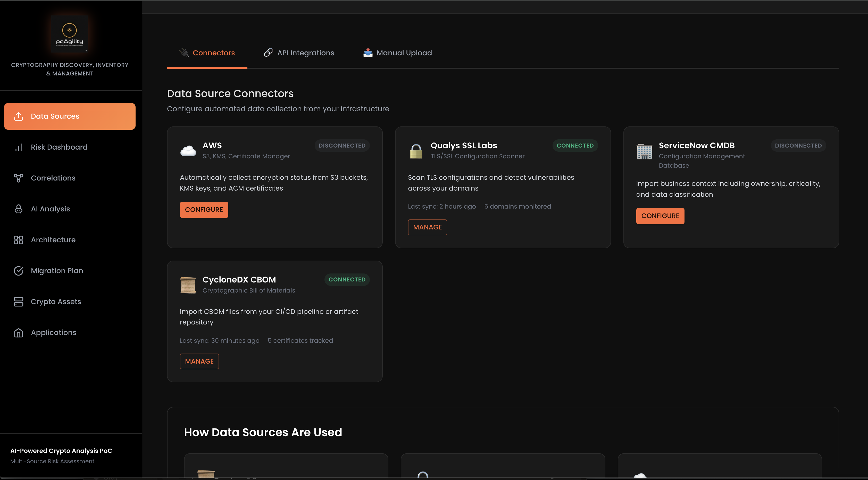868x480 pixels.
Task: Click the Migration Plan checkmark icon
Action: [x=19, y=271]
